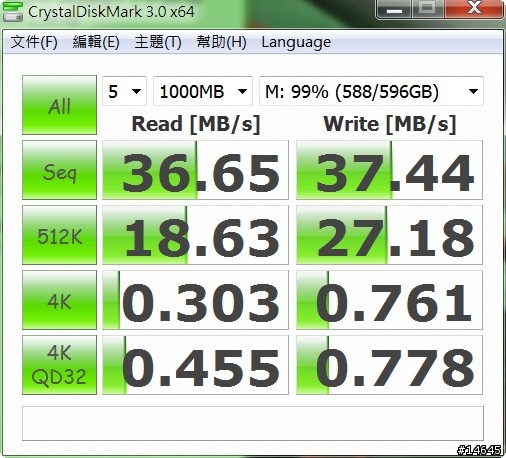The height and width of the screenshot is (458, 506).
Task: Click the Seq write result 37.44
Action: 389,170
